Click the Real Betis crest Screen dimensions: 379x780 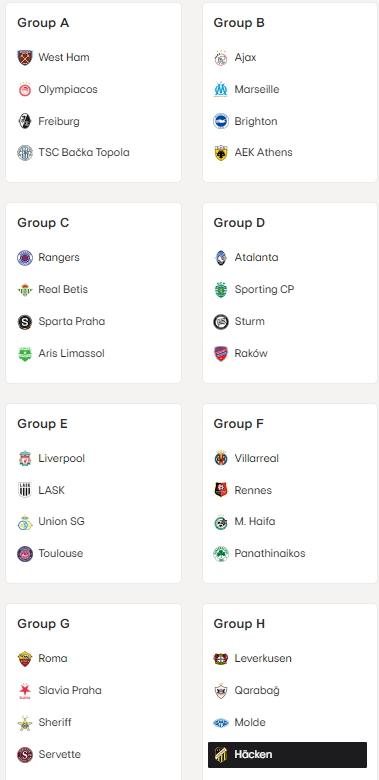click(x=24, y=290)
